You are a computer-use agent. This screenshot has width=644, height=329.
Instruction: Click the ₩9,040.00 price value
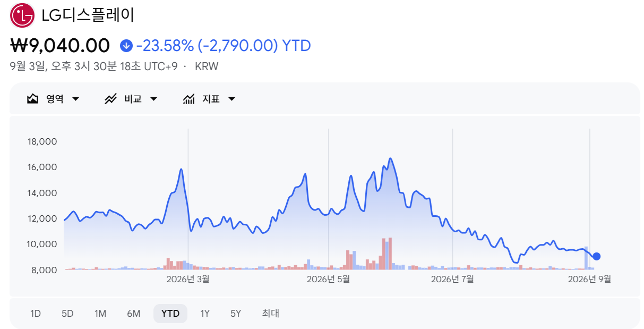point(60,46)
